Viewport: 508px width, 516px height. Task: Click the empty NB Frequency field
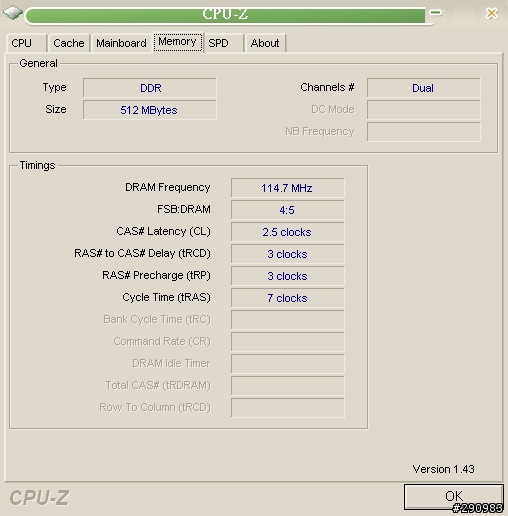pos(424,132)
